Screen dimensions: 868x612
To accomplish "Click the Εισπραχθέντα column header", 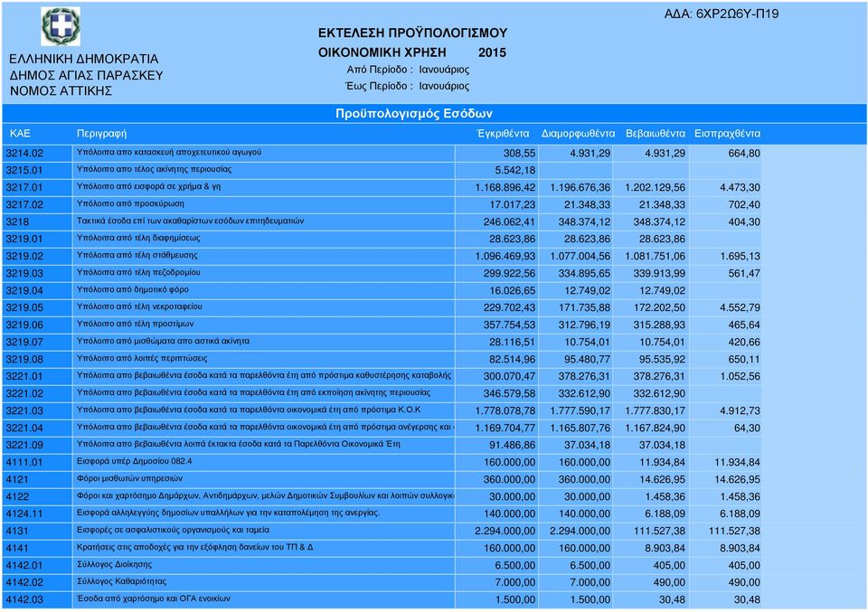I will tap(727, 134).
